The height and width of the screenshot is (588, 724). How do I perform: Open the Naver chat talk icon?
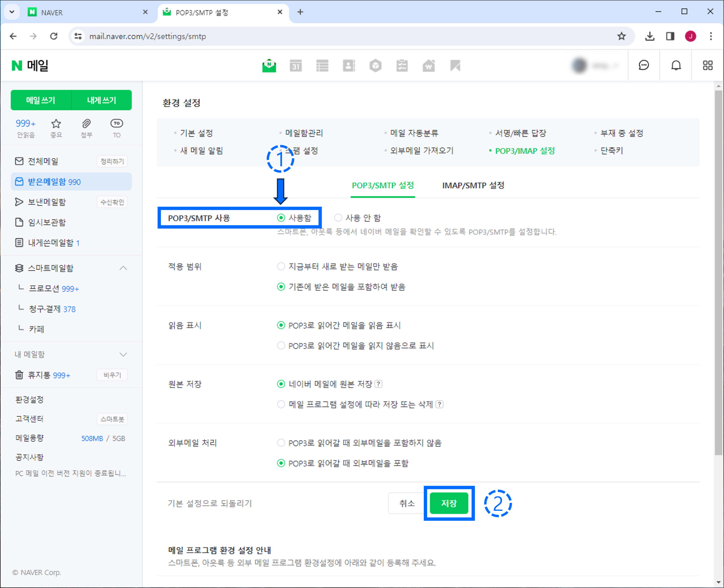point(643,65)
